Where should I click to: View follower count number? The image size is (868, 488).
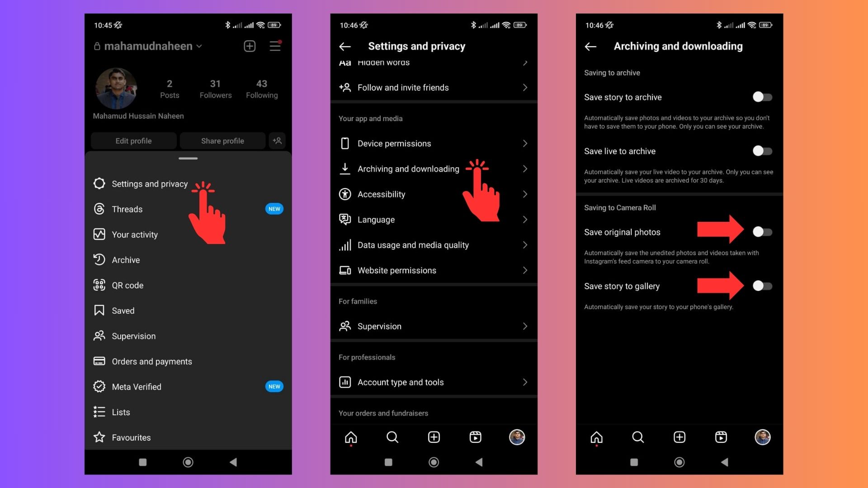click(215, 84)
